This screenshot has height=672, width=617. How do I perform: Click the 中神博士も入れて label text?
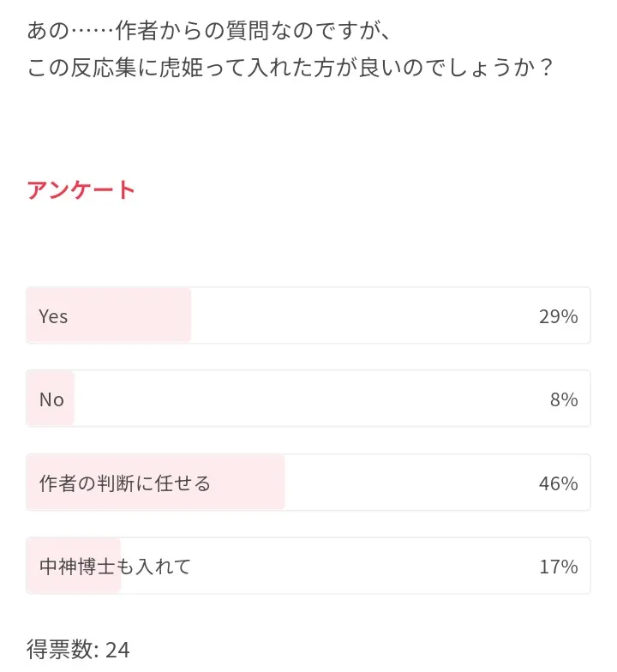pyautogui.click(x=115, y=567)
